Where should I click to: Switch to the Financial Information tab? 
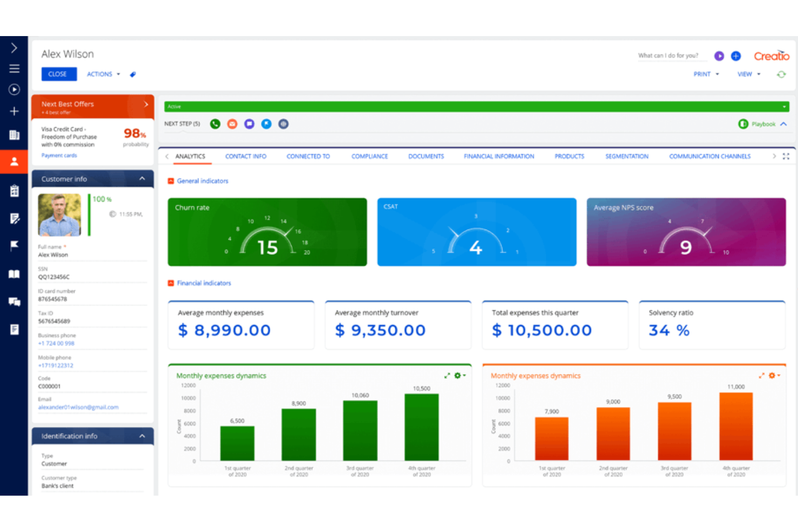tap(498, 156)
